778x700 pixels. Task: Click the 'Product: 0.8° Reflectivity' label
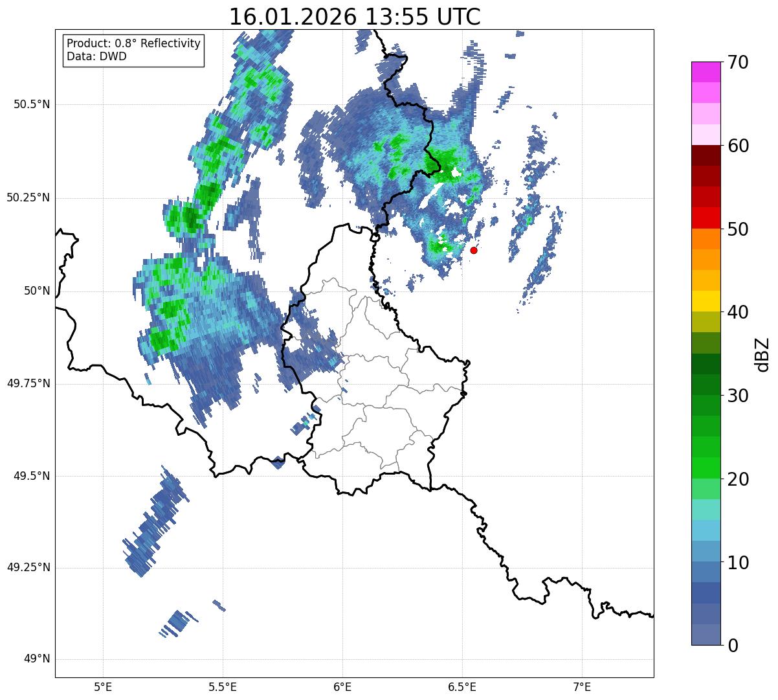click(134, 43)
